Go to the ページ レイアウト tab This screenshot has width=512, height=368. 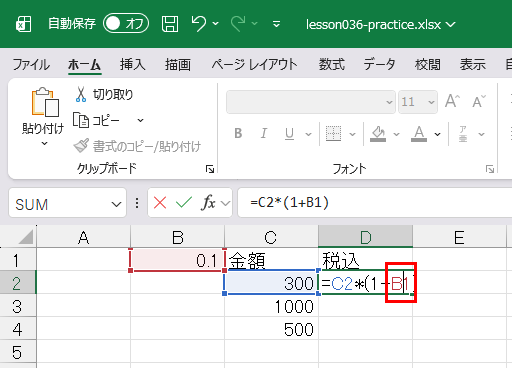(x=254, y=64)
